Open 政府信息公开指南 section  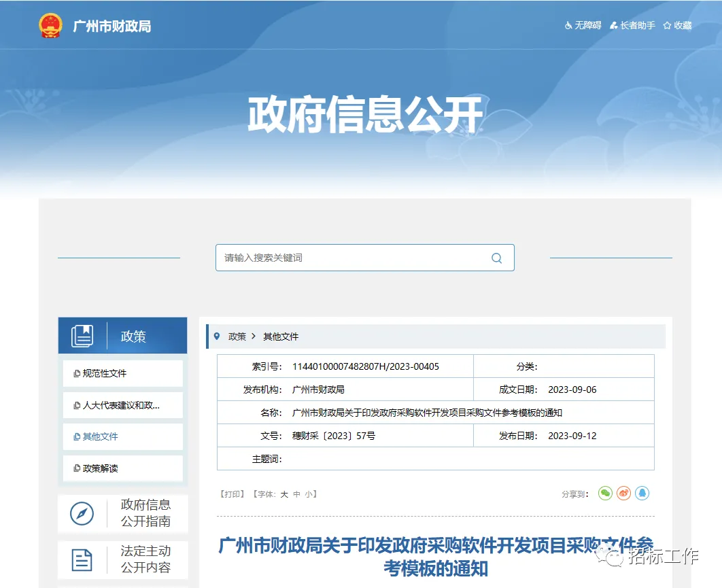tap(123, 513)
